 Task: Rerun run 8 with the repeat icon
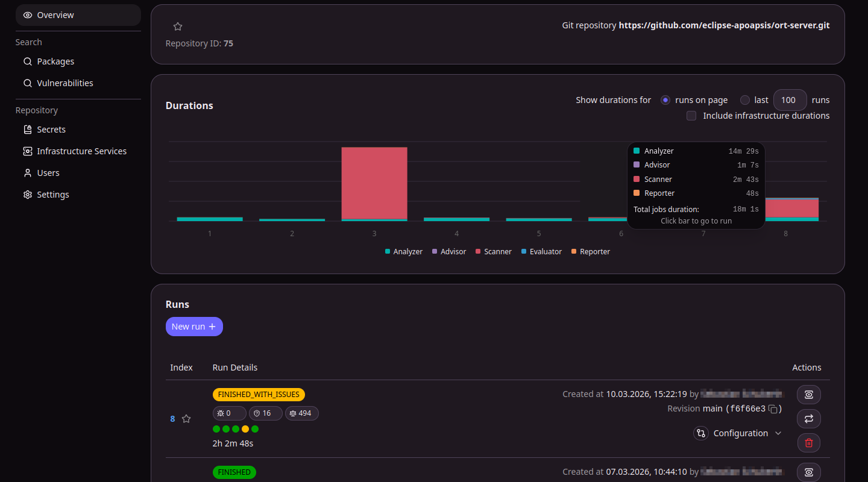coord(809,419)
